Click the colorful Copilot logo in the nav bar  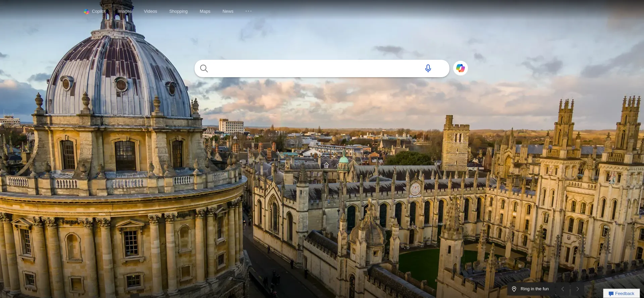coord(87,11)
